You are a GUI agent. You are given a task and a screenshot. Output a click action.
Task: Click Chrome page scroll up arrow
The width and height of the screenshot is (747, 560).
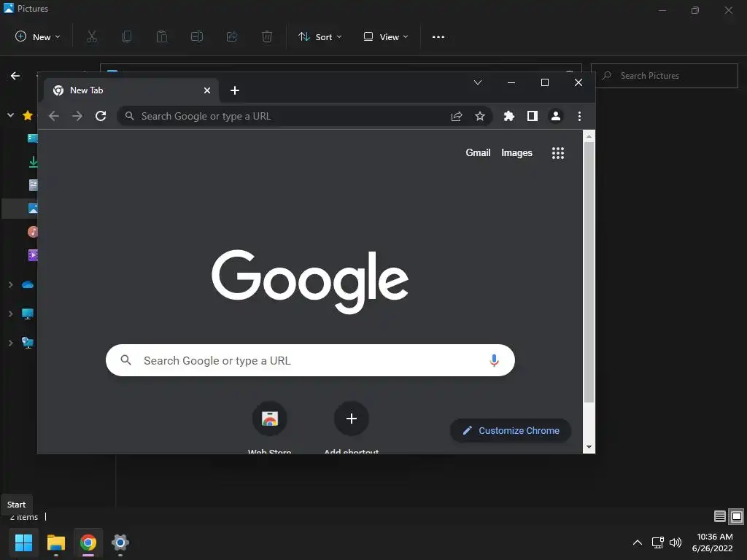point(589,136)
